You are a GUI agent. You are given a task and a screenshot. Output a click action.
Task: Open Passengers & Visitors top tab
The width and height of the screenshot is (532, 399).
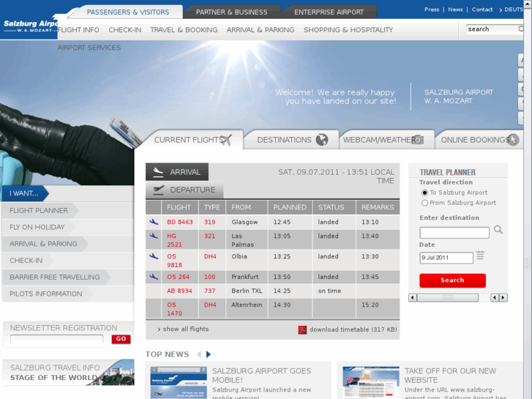pyautogui.click(x=128, y=12)
